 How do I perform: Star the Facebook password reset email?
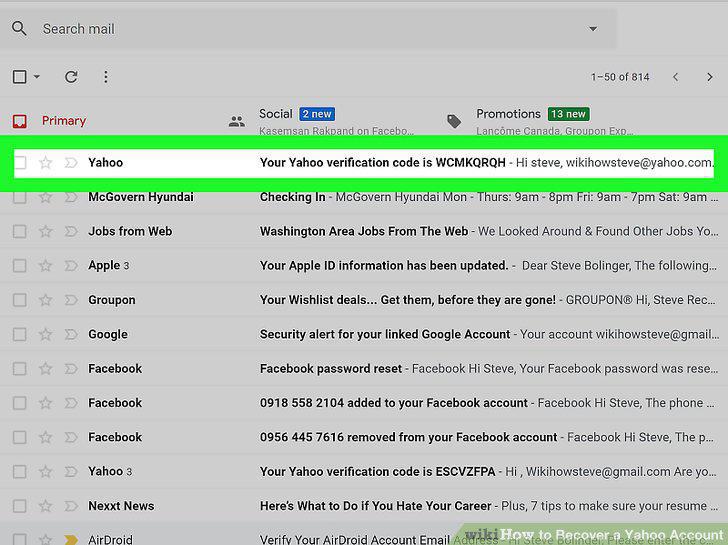coord(45,369)
